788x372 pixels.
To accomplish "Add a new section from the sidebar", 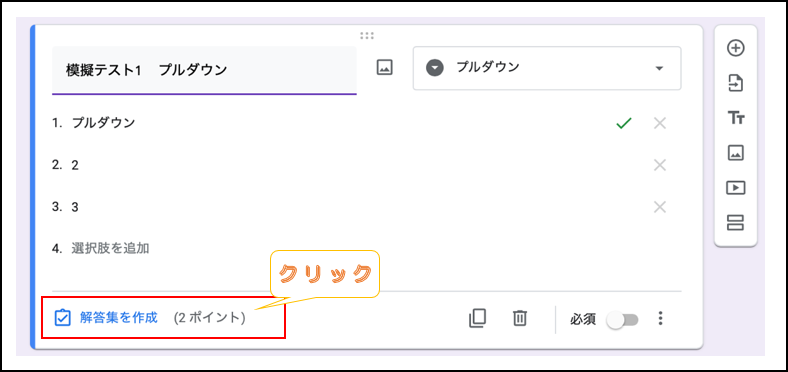I will 736,222.
